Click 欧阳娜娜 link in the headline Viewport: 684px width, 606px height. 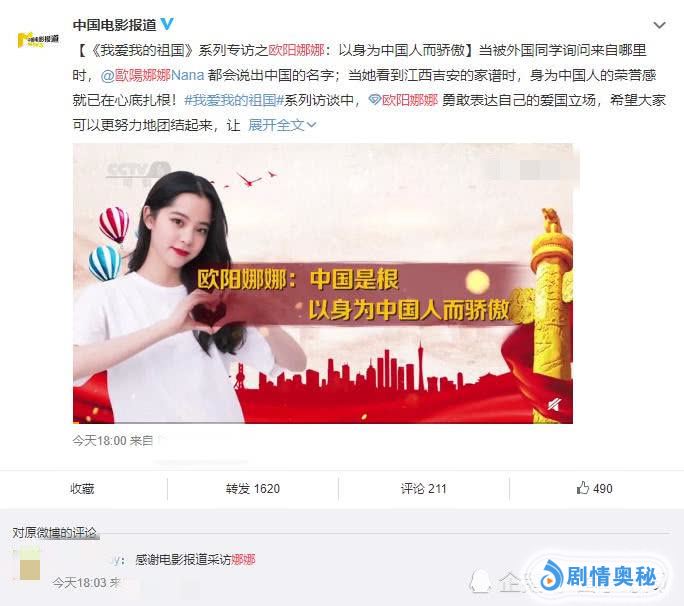point(296,50)
